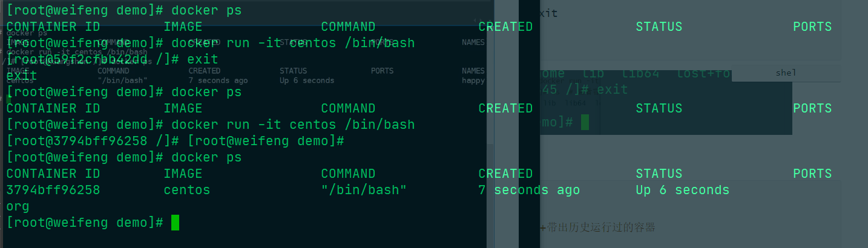This screenshot has height=248, width=868.
Task: Click the bright green '7 seconds ago' value
Action: 529,190
